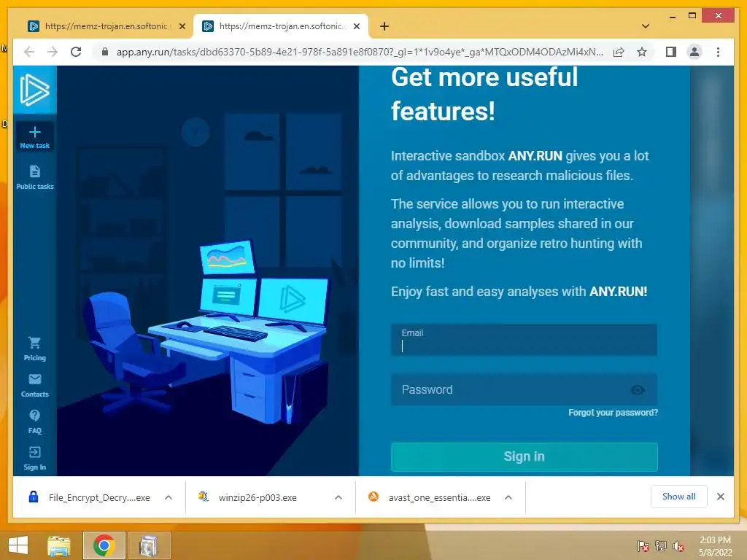The image size is (747, 560).
Task: Close the downloads bar
Action: pos(720,497)
